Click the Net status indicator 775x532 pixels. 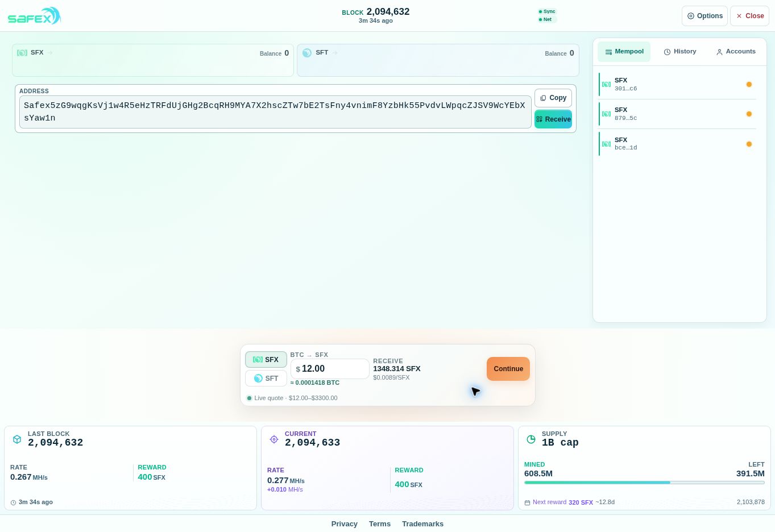pos(545,19)
